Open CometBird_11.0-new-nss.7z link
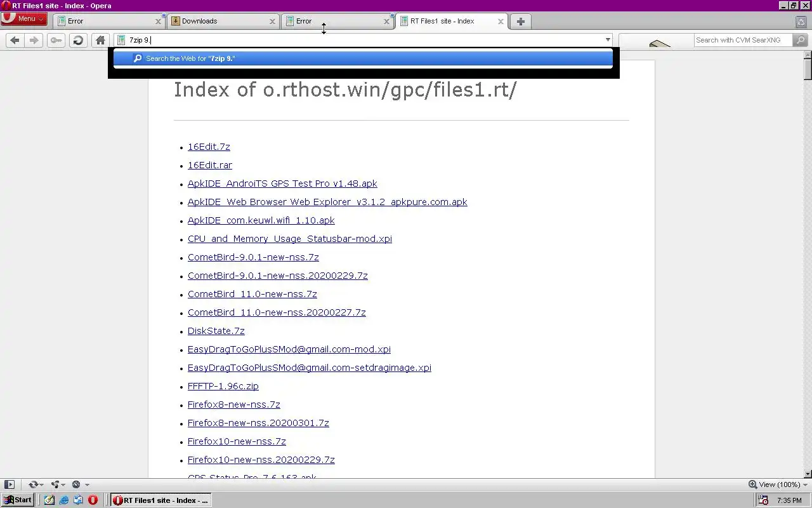 click(x=252, y=294)
